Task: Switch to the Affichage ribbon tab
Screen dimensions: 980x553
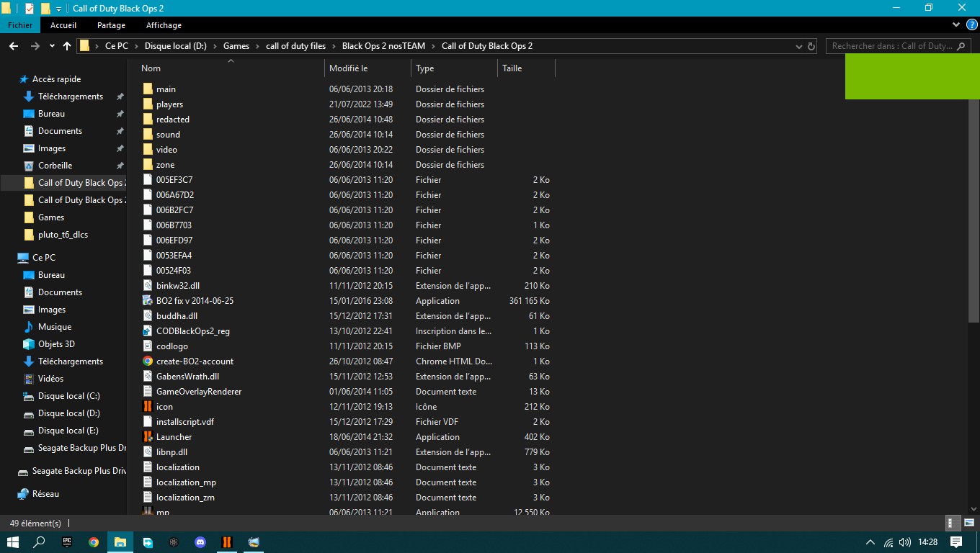Action: pos(164,25)
